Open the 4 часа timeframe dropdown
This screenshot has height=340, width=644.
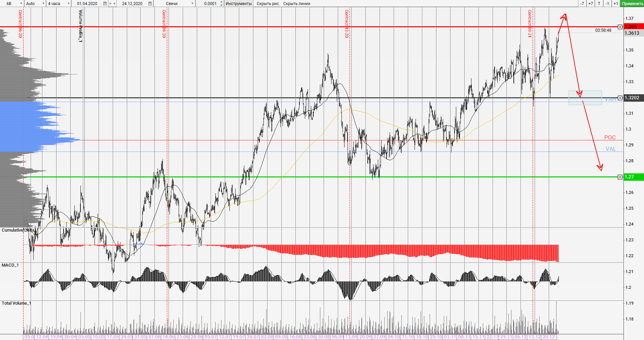tap(69, 3)
